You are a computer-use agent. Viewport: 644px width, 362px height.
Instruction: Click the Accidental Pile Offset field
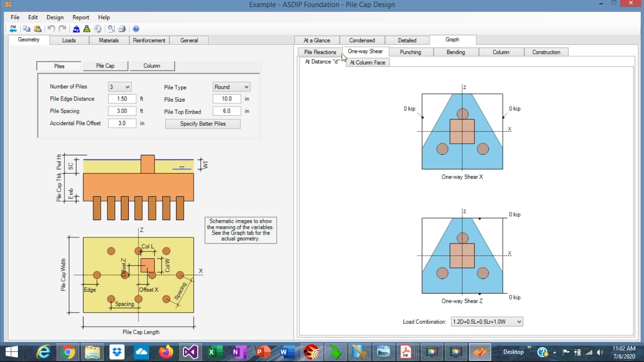(x=122, y=123)
